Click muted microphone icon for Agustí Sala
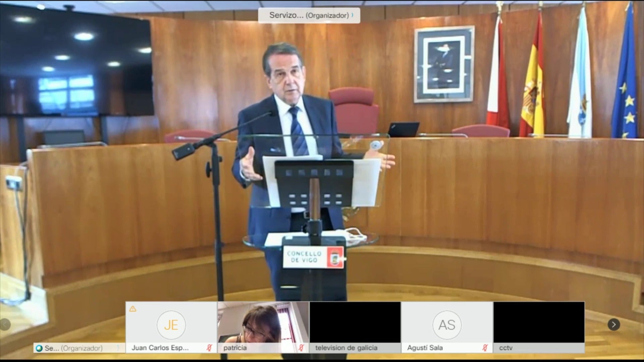 coord(485,348)
